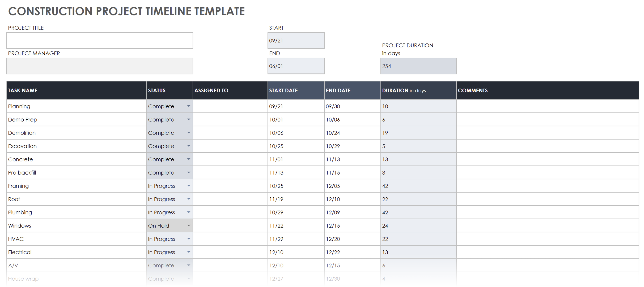Select the Demolition task name cell

click(x=77, y=133)
